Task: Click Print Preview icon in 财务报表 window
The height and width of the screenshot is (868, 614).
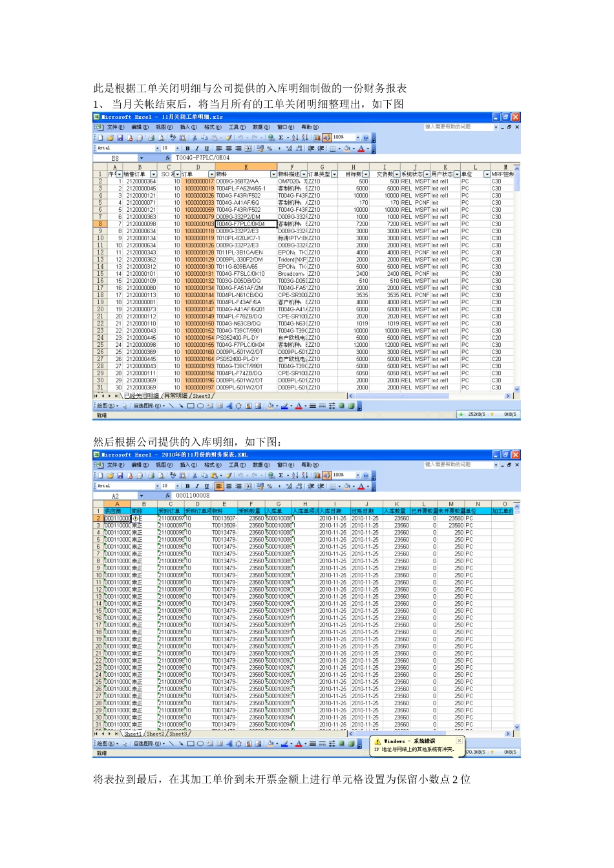Action: pyautogui.click(x=162, y=475)
